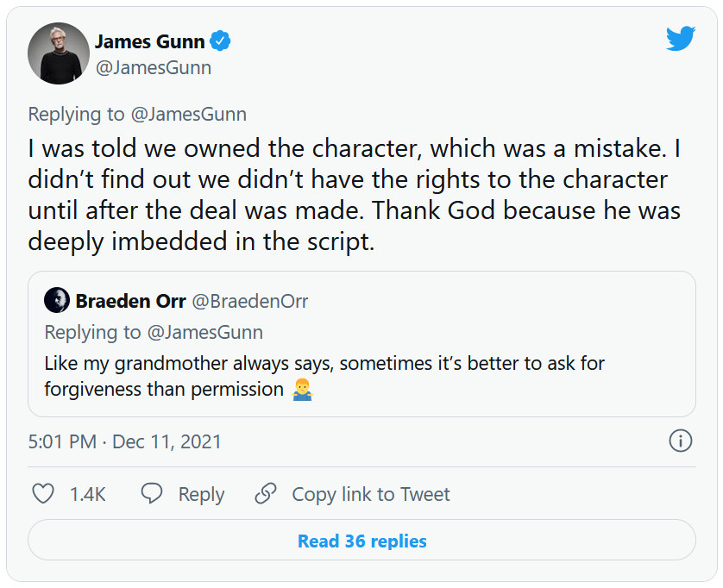
Task: Open the quoted Braeden Orr tweet text
Action: pos(324,376)
